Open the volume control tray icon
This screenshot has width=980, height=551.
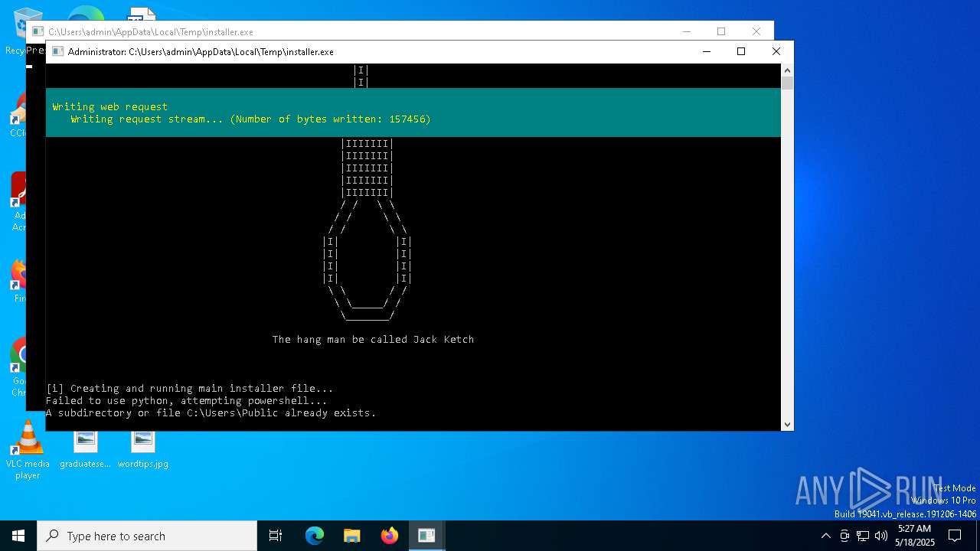pos(881,536)
